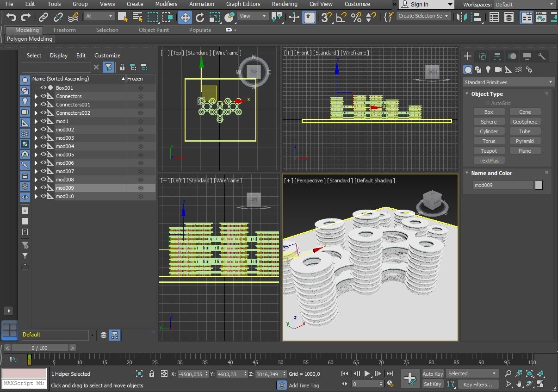This screenshot has width=558, height=392.
Task: Click the time slider 0 / 100
Action: click(x=39, y=348)
